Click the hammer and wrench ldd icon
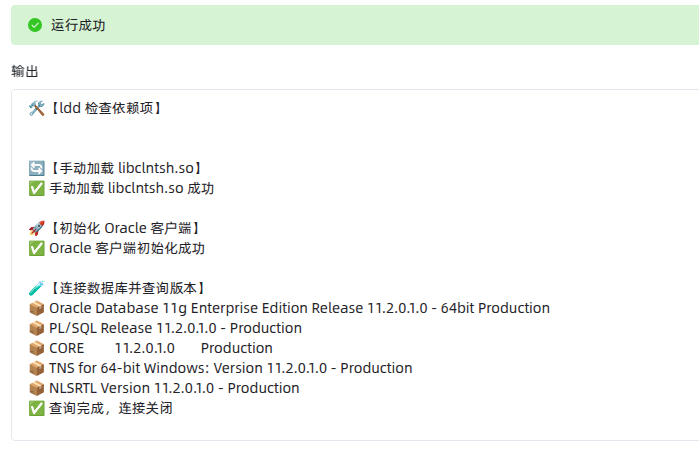Screen dimensions: 699x455 click(37, 108)
